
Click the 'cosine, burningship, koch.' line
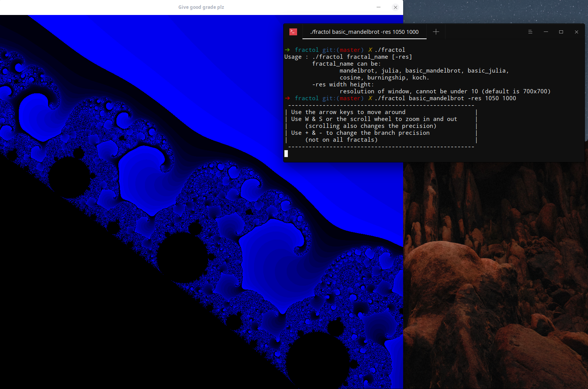click(384, 78)
